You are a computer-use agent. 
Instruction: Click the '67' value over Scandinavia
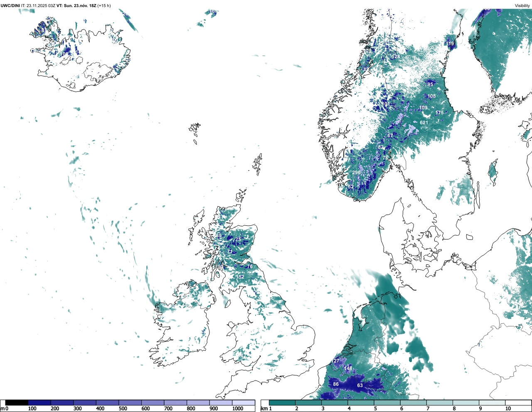(x=390, y=136)
